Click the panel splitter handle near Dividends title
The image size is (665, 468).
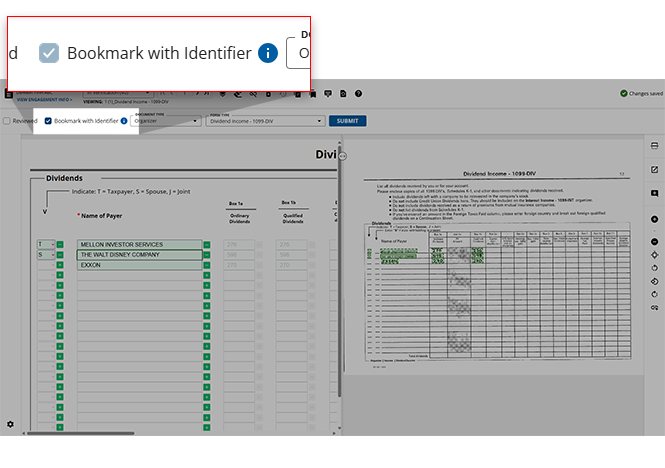(x=343, y=156)
